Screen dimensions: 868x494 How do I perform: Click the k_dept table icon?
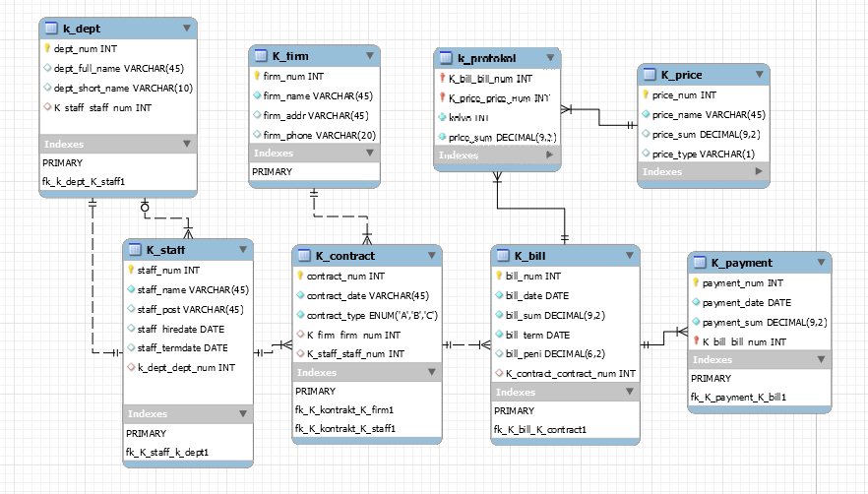(x=50, y=29)
